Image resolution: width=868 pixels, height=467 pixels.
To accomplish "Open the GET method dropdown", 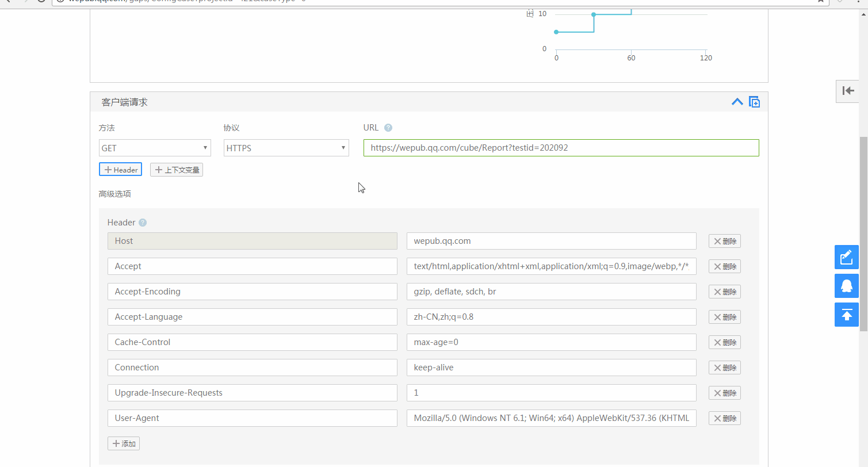I will click(x=155, y=148).
